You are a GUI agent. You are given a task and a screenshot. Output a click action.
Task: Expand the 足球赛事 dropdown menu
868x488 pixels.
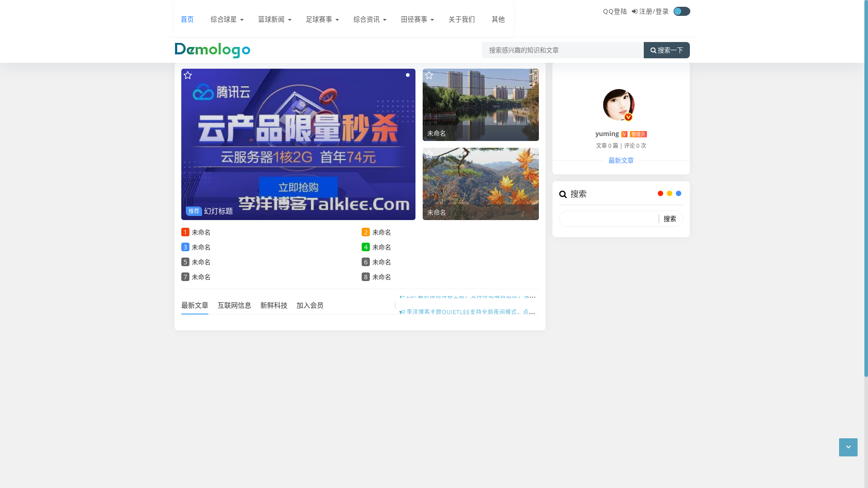pyautogui.click(x=322, y=19)
